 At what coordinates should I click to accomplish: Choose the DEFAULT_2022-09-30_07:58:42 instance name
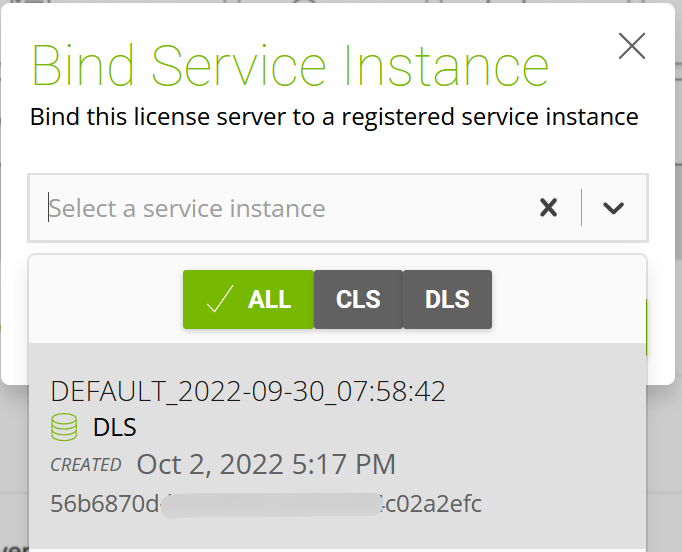coord(248,391)
